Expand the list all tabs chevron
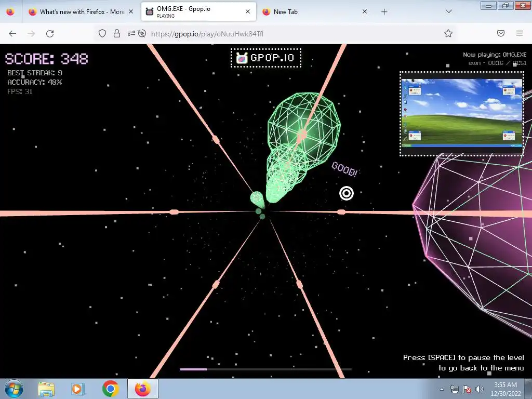 448,11
